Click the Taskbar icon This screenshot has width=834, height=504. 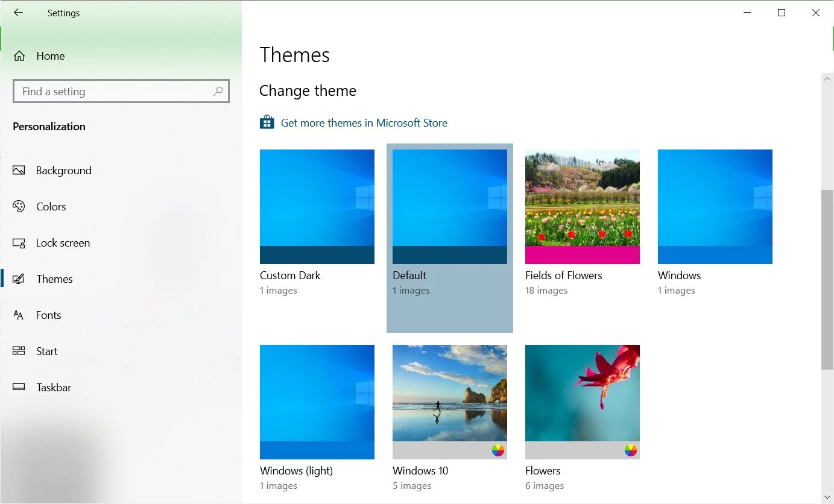click(19, 387)
